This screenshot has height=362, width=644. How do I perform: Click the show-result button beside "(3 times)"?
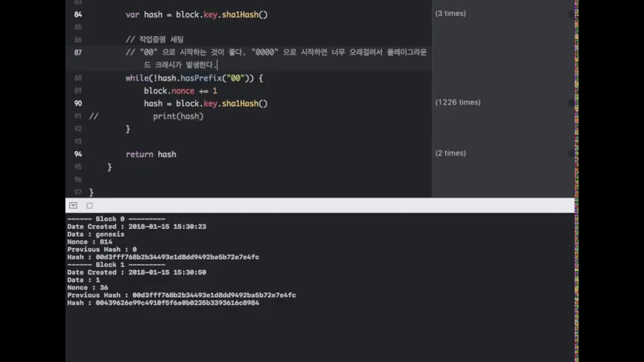[571, 14]
